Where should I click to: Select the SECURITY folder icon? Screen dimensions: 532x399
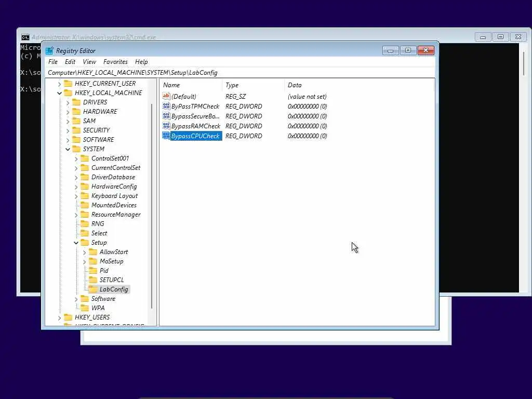coord(76,130)
